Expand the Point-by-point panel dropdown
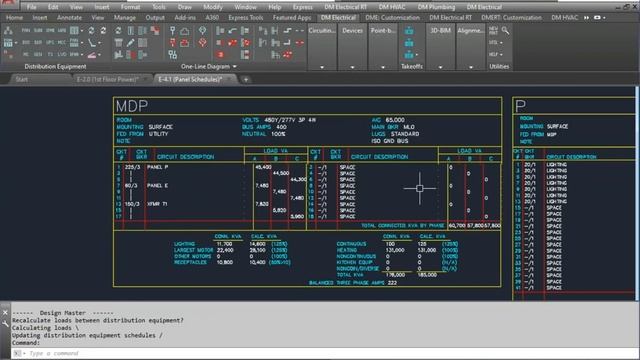 click(x=383, y=67)
